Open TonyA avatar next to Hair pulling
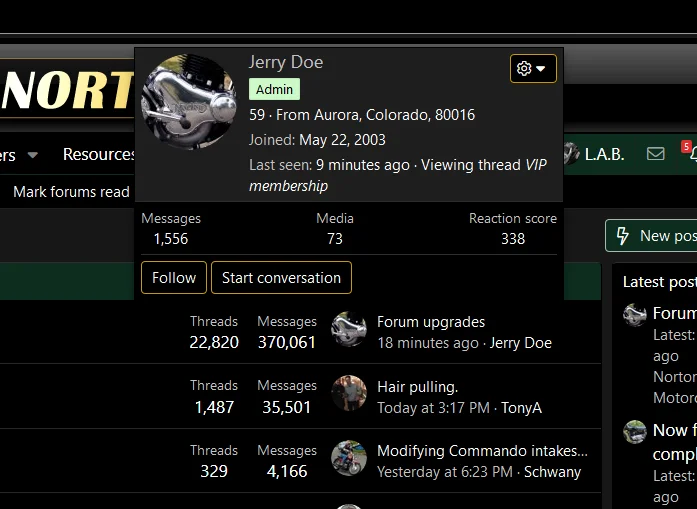Viewport: 697px width, 509px height. tap(349, 394)
